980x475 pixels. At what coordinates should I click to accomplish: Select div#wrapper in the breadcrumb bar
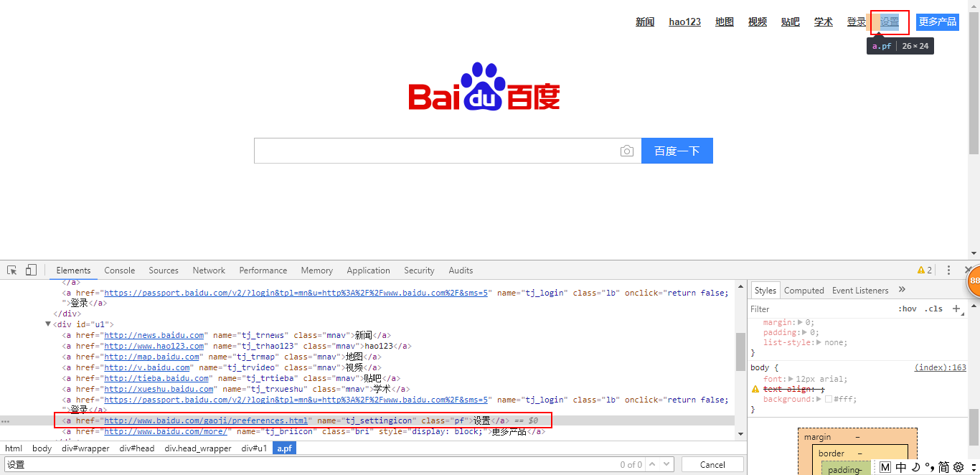(85, 448)
